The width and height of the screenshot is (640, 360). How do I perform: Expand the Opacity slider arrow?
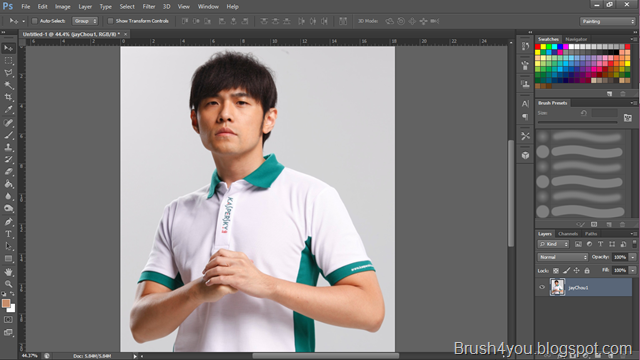click(633, 257)
